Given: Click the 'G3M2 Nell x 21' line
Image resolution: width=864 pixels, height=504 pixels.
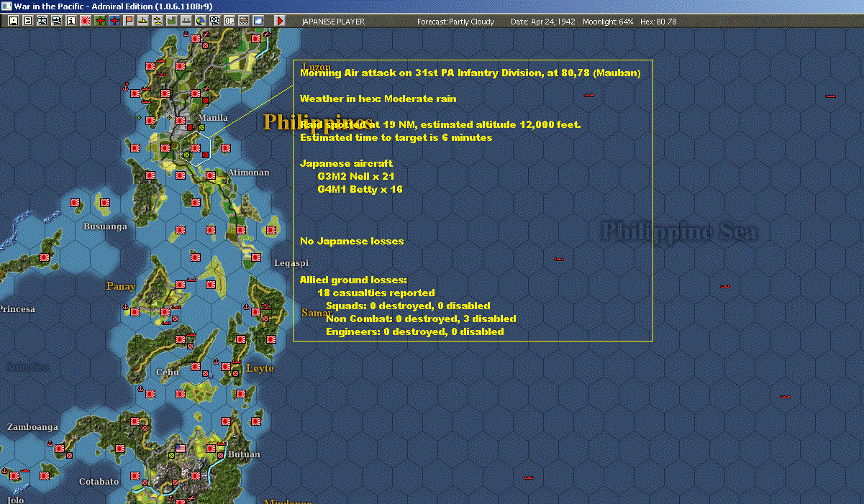Looking at the screenshot, I should click(355, 176).
